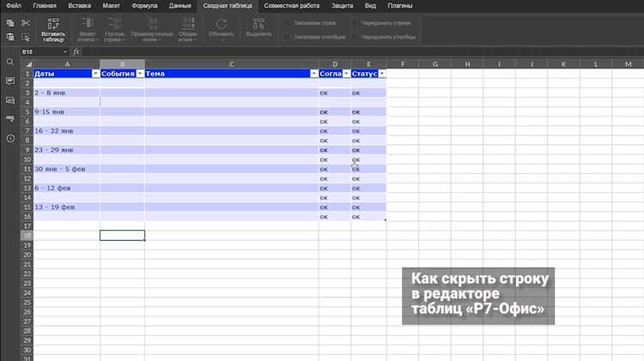This screenshot has width=644, height=361.
Task: Click the cell "2 - 8 янв"
Action: pos(66,93)
